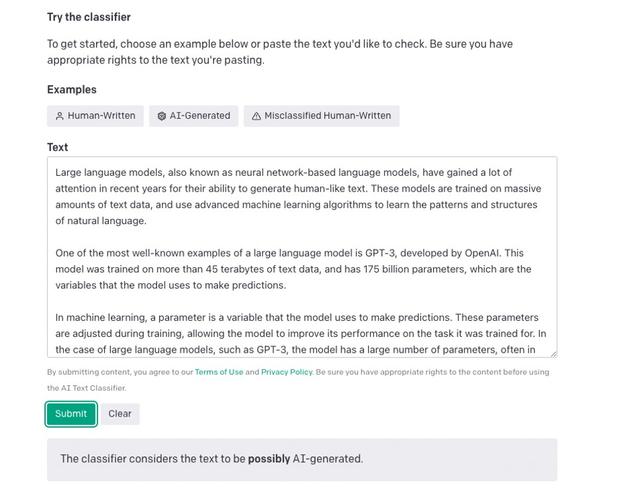Click the 'In machine learning' paragraph in textbox
The height and width of the screenshot is (494, 640).
tap(301, 334)
